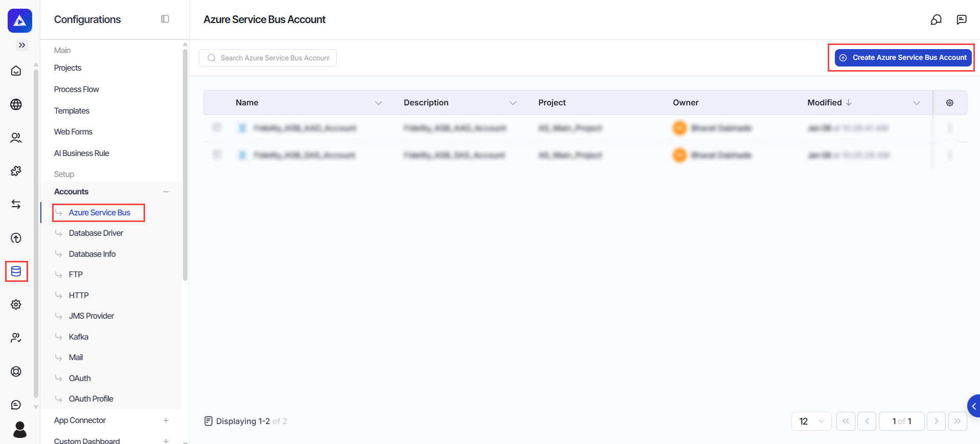Open the gear settings icon in sidebar
Screen dimensions: 980x444
pyautogui.click(x=16, y=304)
